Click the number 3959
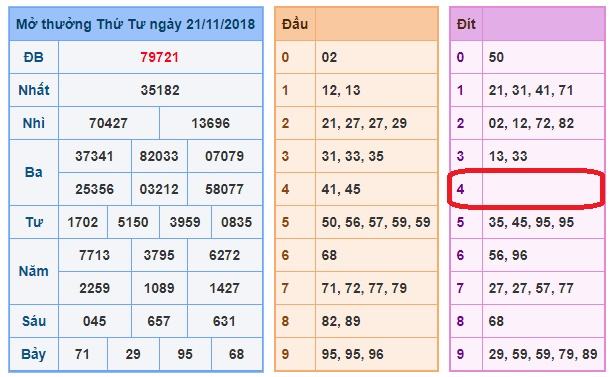The height and width of the screenshot is (377, 615). (x=185, y=222)
